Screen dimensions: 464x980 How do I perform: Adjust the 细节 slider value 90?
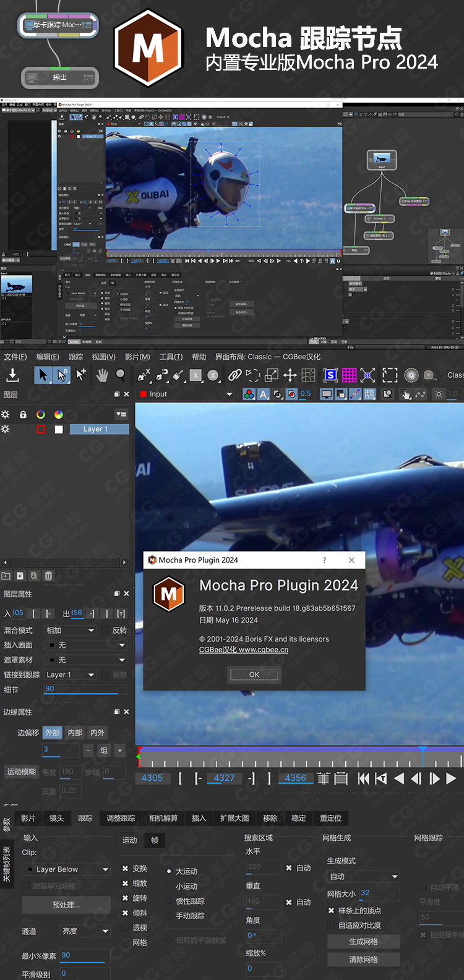pos(85,689)
